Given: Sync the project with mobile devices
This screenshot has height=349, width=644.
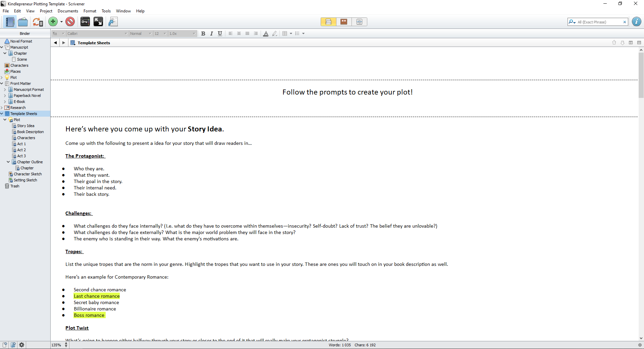Looking at the screenshot, I should 38,21.
